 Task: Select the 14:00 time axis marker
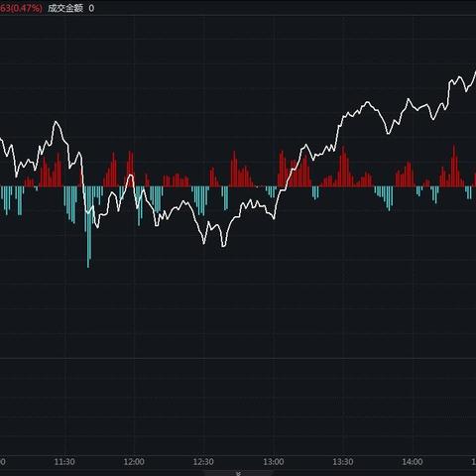point(413,461)
